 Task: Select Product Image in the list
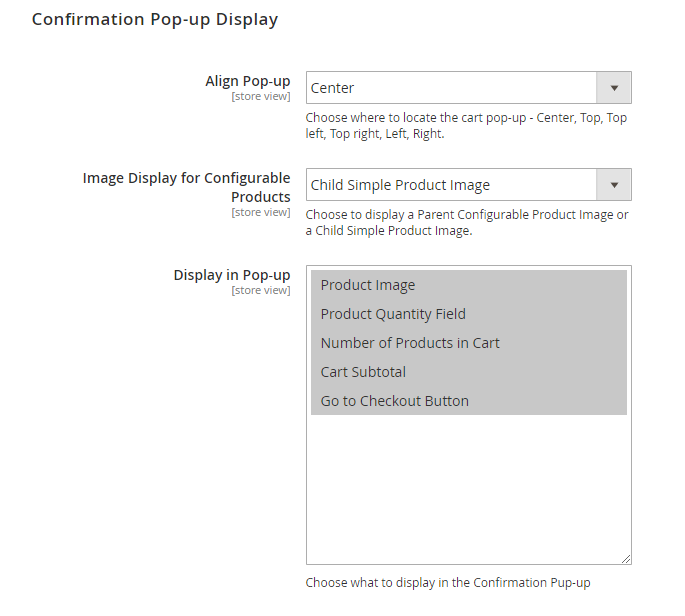coord(368,285)
